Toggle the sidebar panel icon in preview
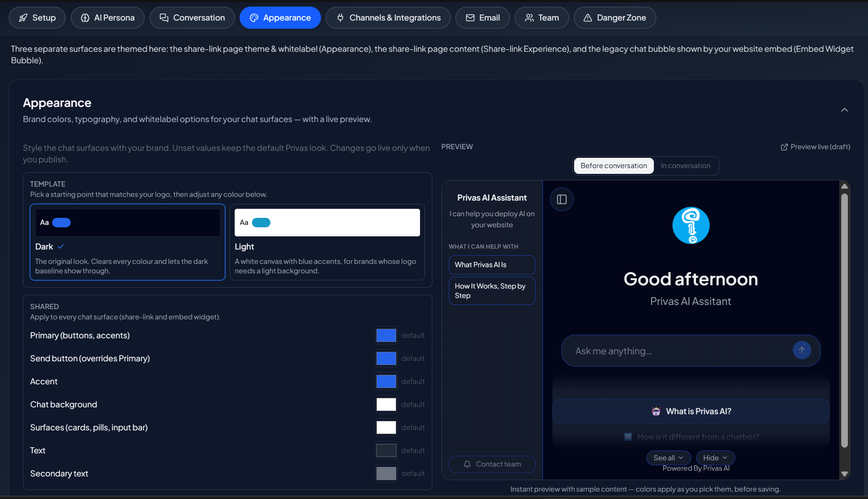The image size is (868, 499). tap(562, 199)
